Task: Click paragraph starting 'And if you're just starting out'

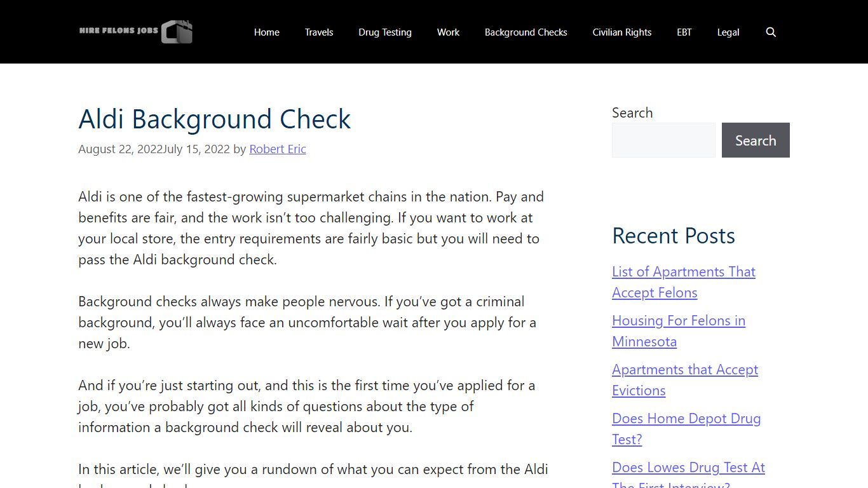Action: pos(307,406)
